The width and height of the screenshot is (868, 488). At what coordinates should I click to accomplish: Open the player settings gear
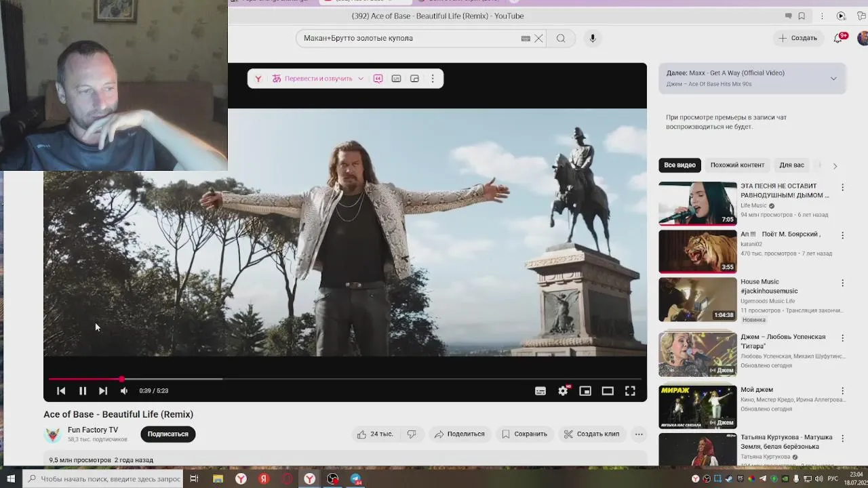pyautogui.click(x=563, y=391)
